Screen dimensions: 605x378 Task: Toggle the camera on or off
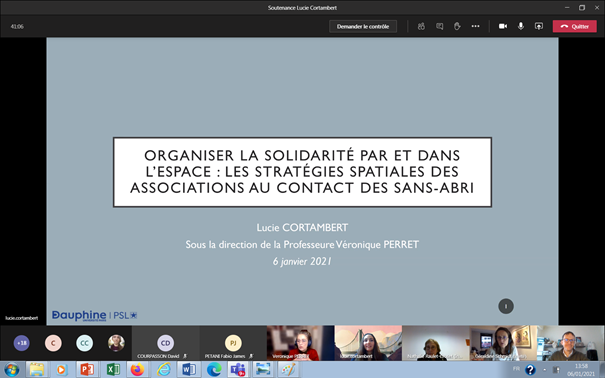[503, 26]
